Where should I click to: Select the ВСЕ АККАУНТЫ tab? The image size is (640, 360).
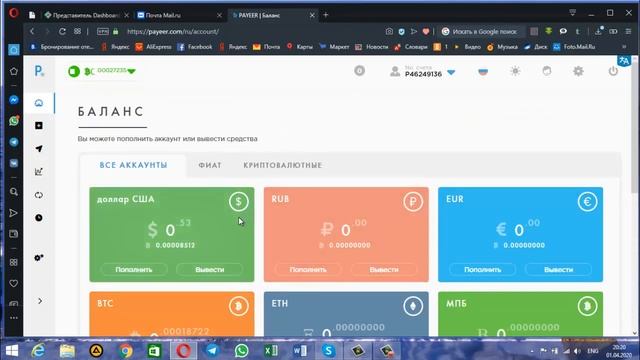tap(133, 165)
